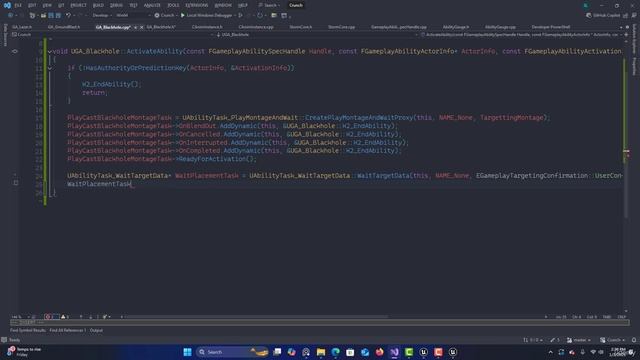Click the Visual Studio logo icon

[x=7, y=5]
